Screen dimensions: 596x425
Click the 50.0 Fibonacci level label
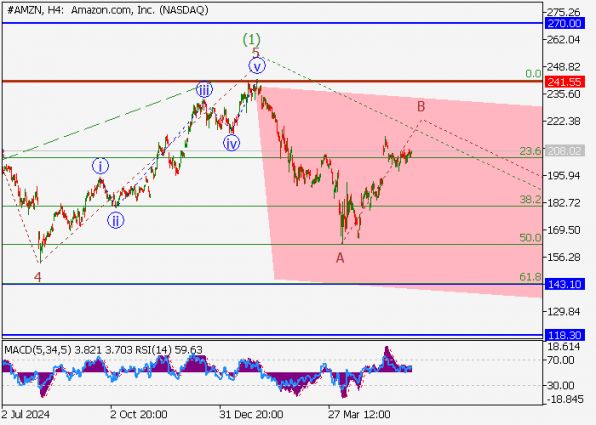(x=530, y=238)
